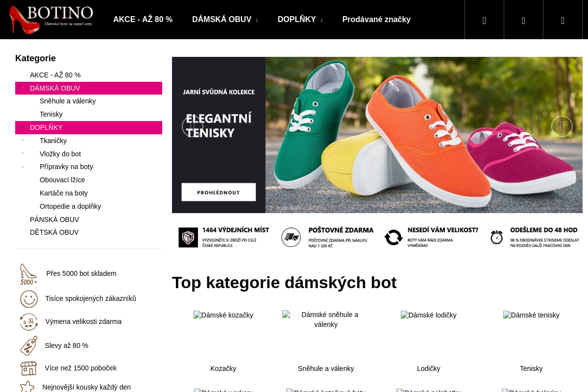
Task: Click the circular arrows size swap icon
Action: (x=393, y=237)
